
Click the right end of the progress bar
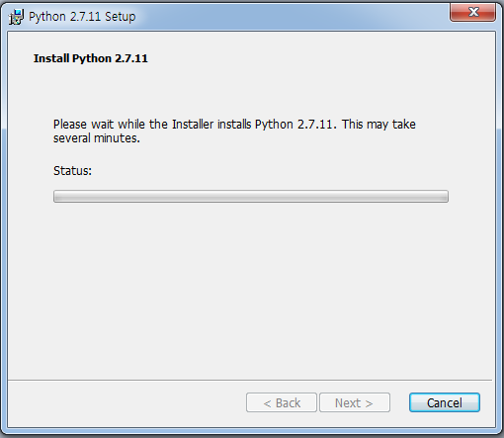[x=444, y=197]
